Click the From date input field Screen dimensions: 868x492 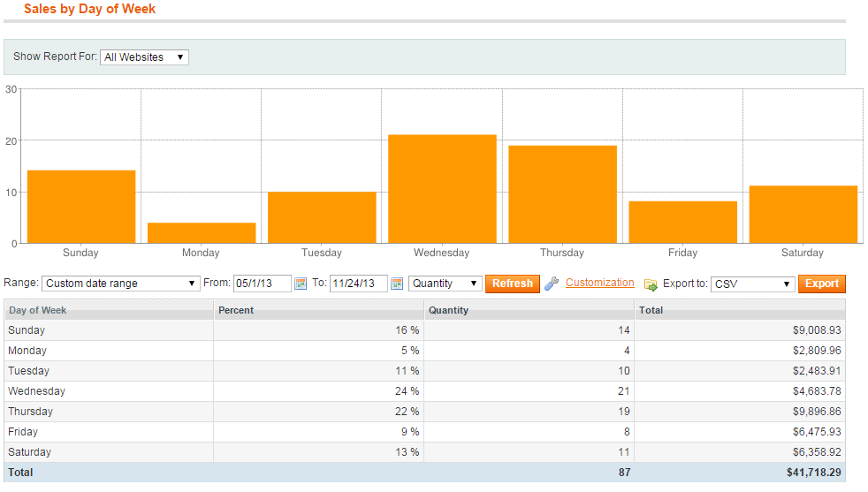(262, 284)
